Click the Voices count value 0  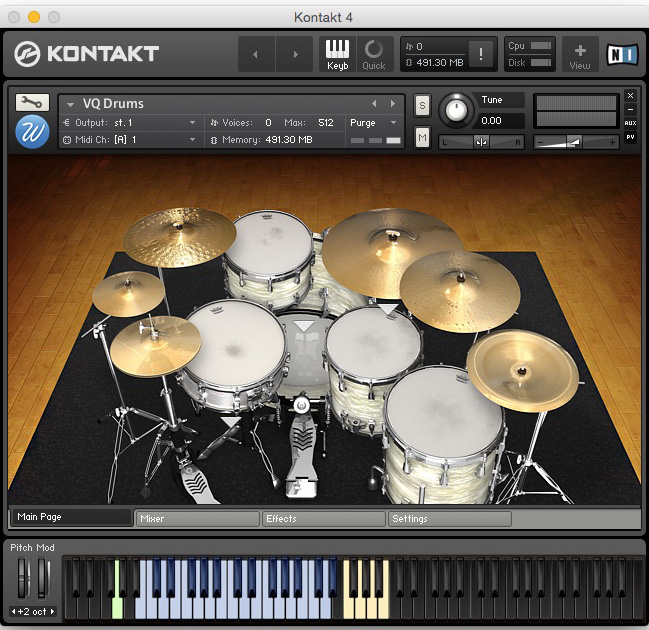pos(268,123)
